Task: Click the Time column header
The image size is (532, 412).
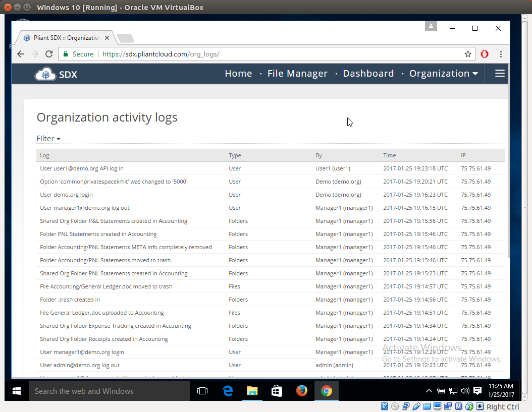Action: pyautogui.click(x=390, y=155)
